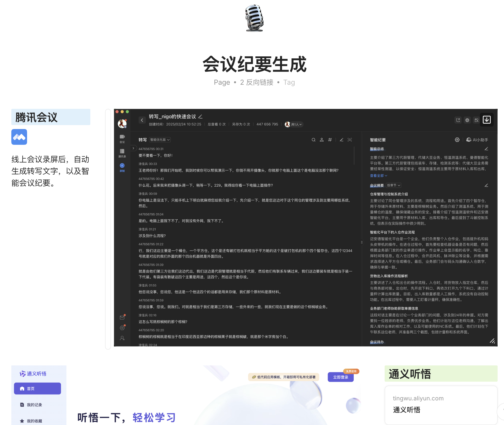
Task: Click the hashtag icon in the transcript toolbar
Action: (330, 140)
